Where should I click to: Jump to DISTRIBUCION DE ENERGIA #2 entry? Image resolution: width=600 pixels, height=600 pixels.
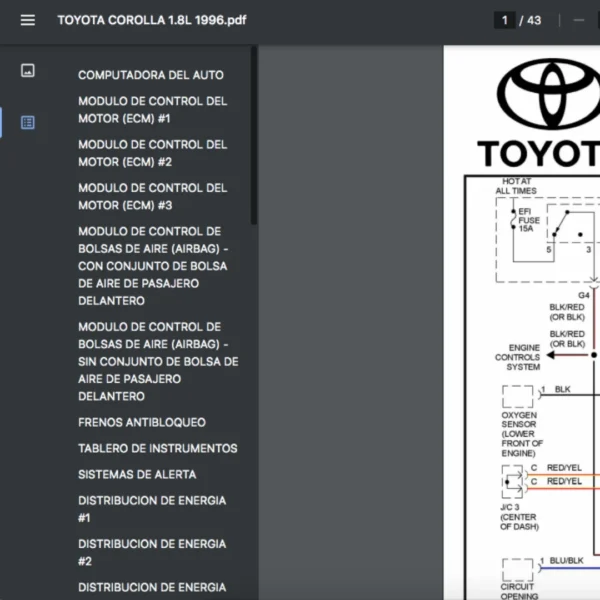click(152, 552)
